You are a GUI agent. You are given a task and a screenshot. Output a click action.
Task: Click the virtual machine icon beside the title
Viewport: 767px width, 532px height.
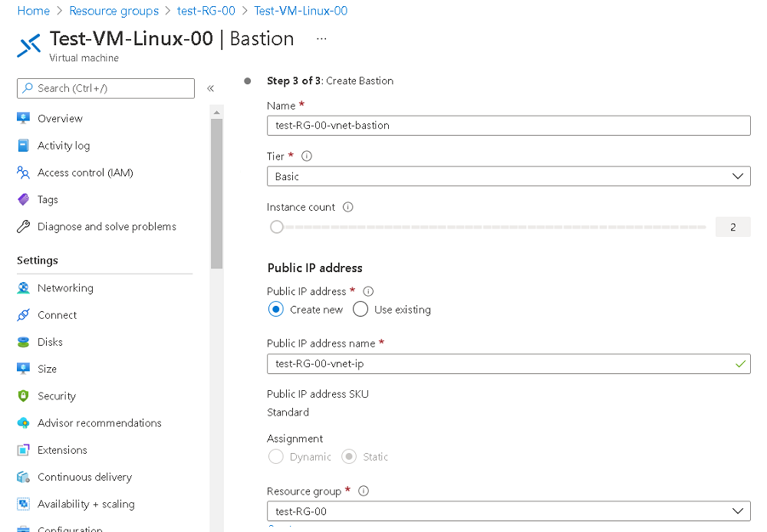click(29, 45)
